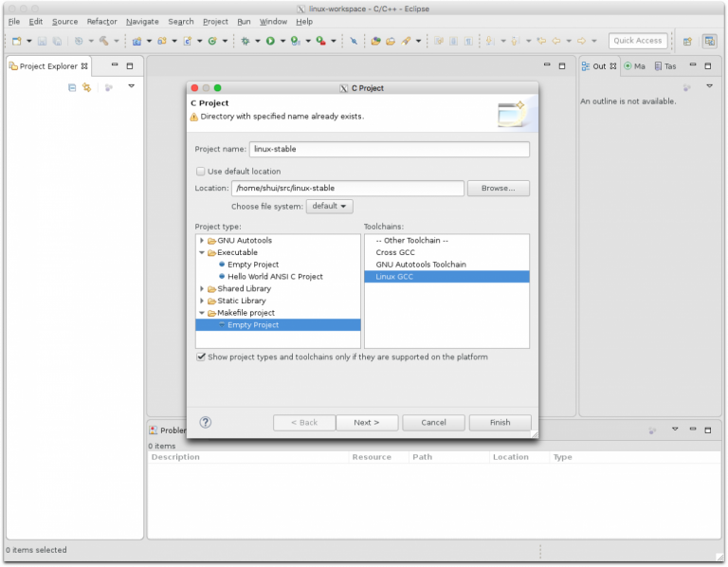Open the Outline view menu arrow
Screen dimensions: 728x567
tap(709, 86)
